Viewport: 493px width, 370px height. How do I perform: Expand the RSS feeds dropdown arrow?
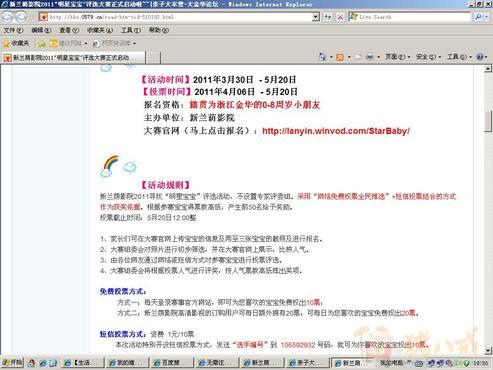(x=349, y=57)
